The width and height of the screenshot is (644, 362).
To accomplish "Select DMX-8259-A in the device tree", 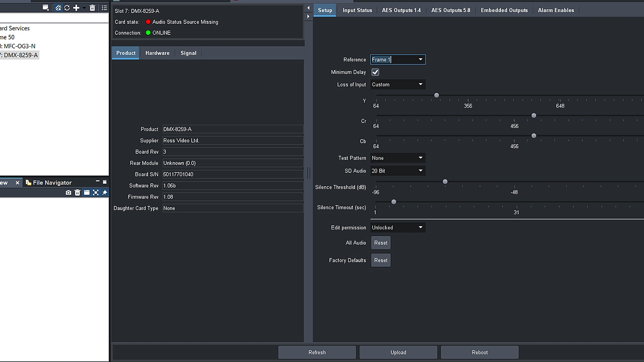I will 20,55.
